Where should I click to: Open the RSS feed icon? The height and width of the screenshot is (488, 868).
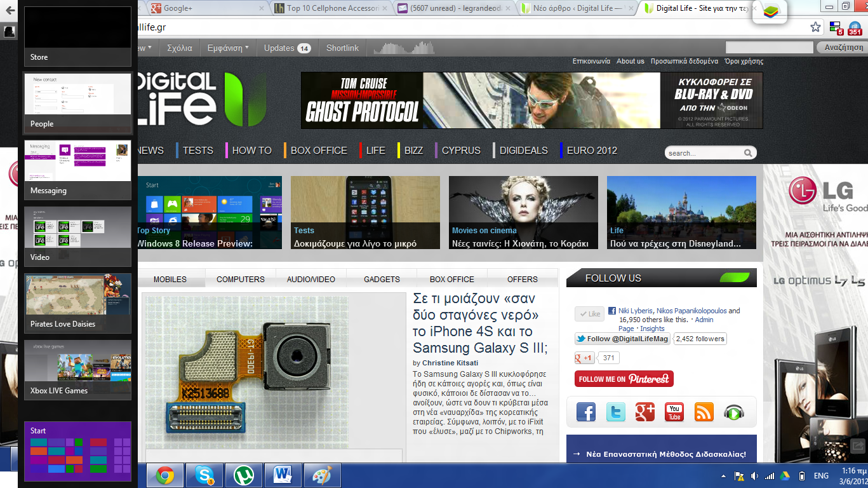click(704, 412)
